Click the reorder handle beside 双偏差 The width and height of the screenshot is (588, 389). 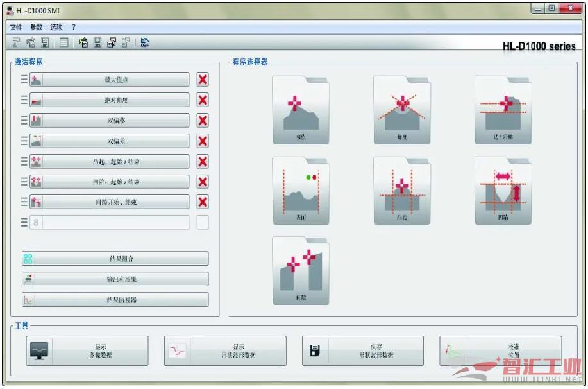click(24, 141)
